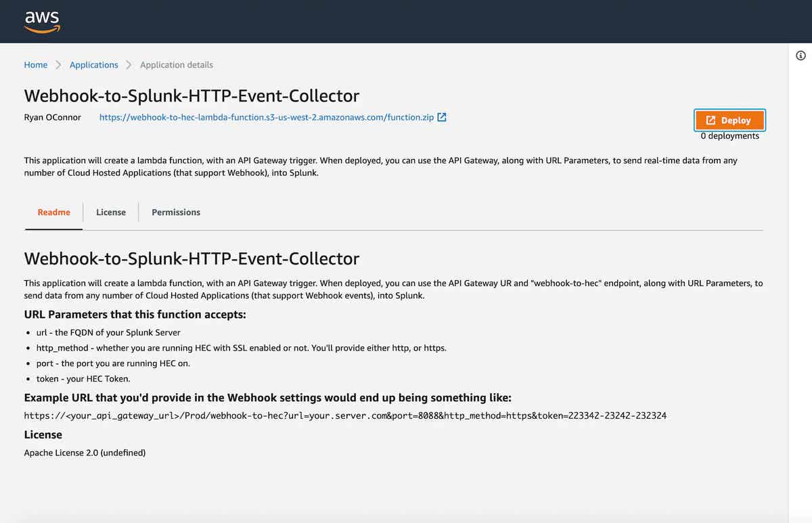
Task: Open the info panel icon
Action: [x=800, y=55]
